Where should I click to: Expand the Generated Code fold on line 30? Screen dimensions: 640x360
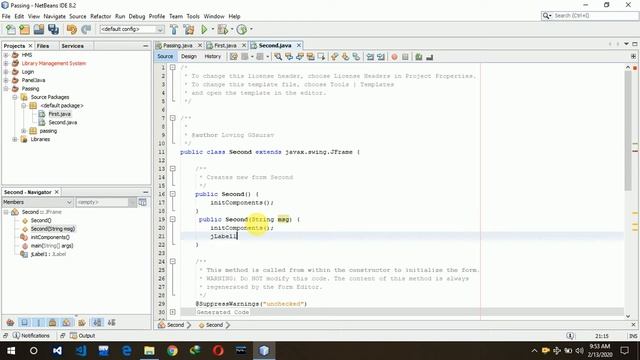click(173, 312)
